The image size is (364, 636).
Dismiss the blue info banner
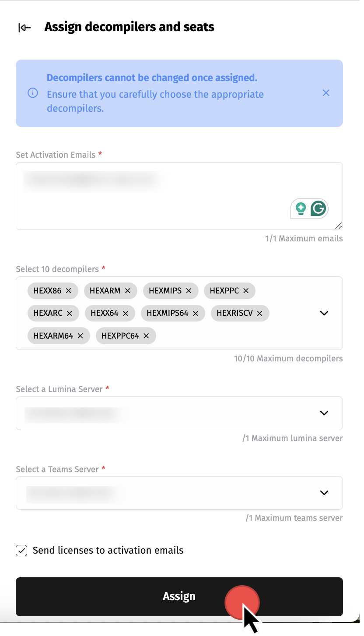click(326, 93)
